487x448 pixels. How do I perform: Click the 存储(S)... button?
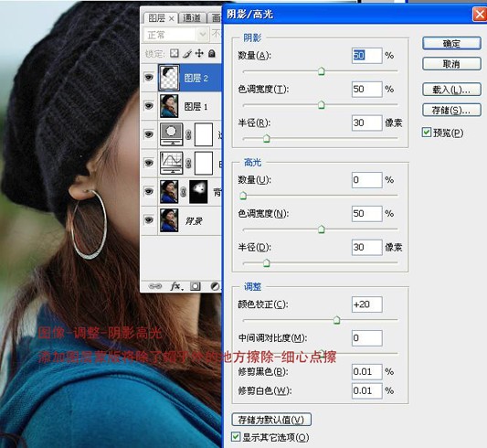point(451,110)
